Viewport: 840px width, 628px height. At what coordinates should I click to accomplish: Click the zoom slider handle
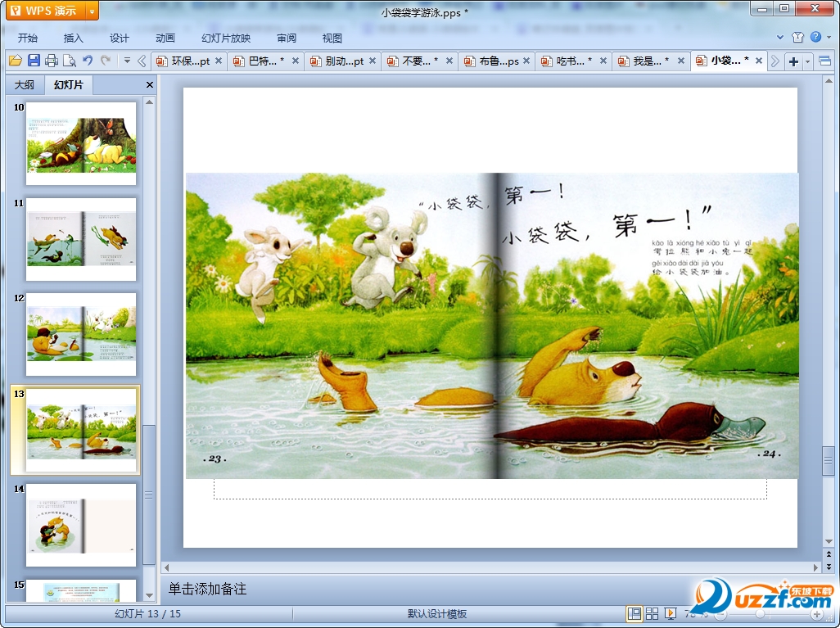pos(760,614)
